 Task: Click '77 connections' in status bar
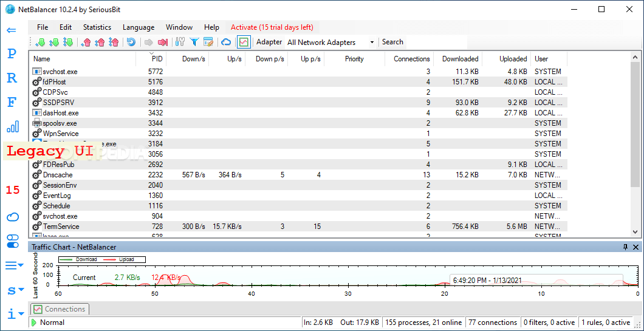pos(493,322)
